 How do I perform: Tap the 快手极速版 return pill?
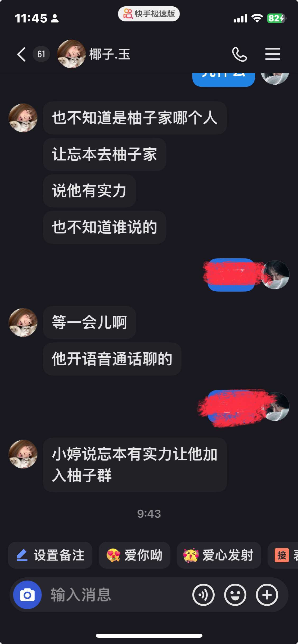(x=149, y=14)
